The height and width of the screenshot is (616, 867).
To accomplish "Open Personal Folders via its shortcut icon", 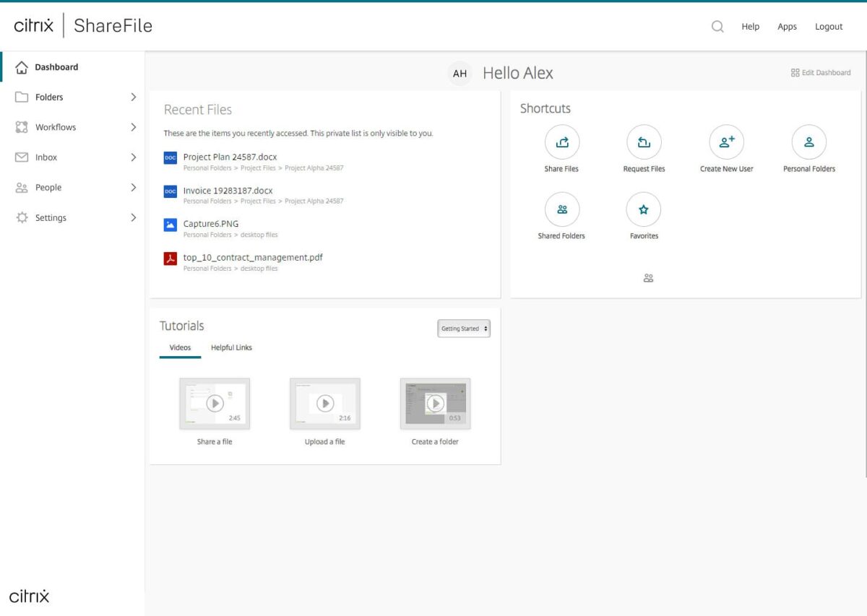I will pos(808,142).
